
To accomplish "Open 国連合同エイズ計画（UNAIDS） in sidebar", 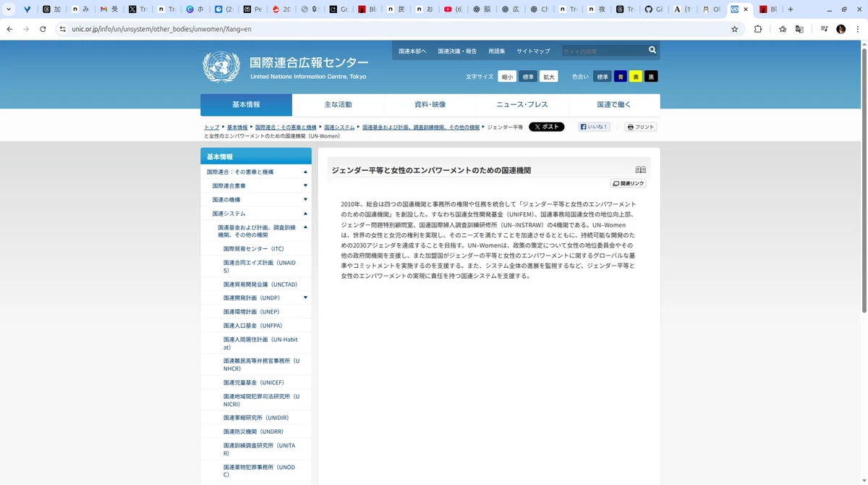I will click(x=259, y=266).
